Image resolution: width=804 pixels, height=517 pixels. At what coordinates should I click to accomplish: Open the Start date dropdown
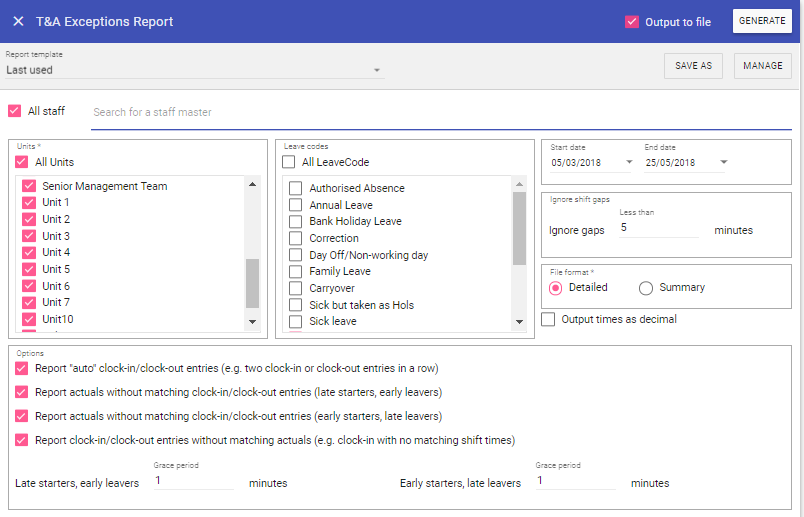click(629, 162)
